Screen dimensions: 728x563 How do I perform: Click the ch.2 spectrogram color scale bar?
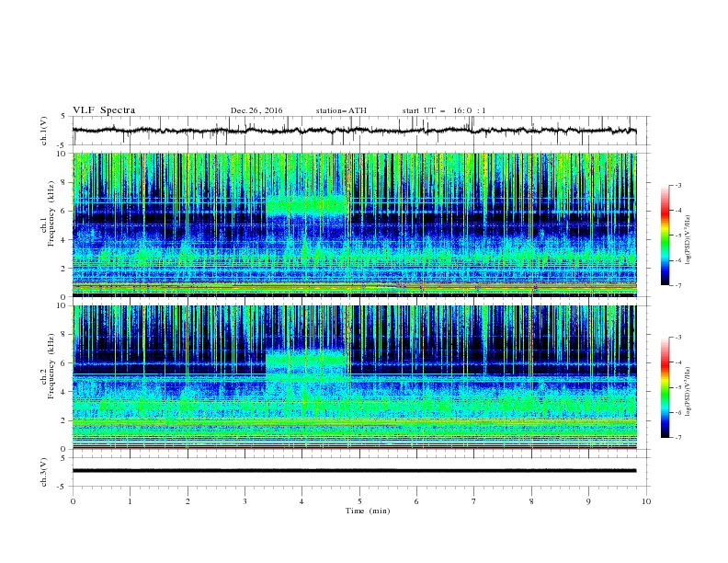click(x=665, y=387)
